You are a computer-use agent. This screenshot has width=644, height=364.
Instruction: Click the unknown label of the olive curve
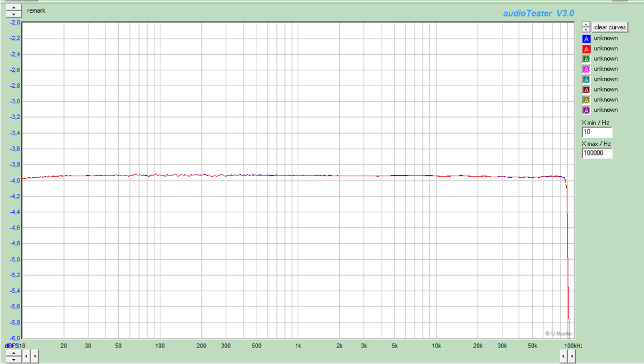(x=606, y=100)
